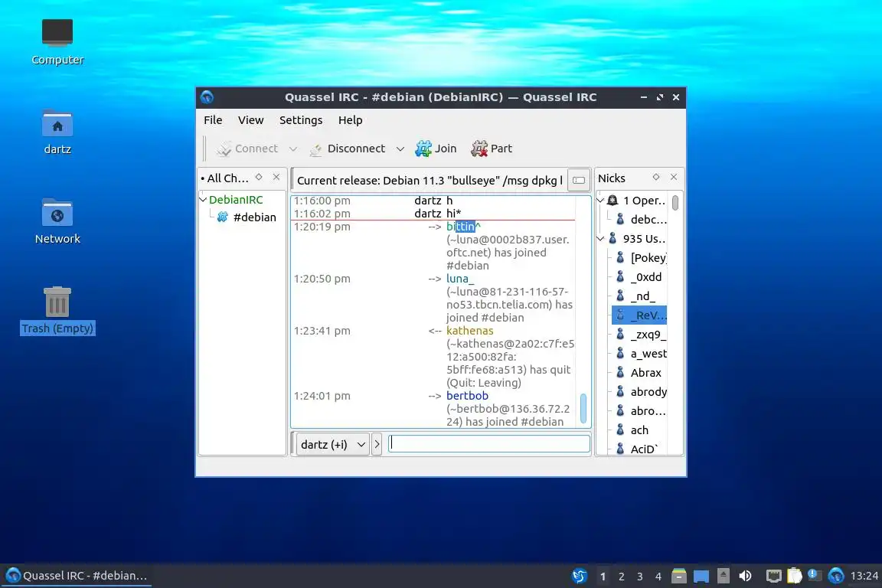Viewport: 882px width, 588px height.
Task: Click the bittin^ nick link
Action: (463, 226)
